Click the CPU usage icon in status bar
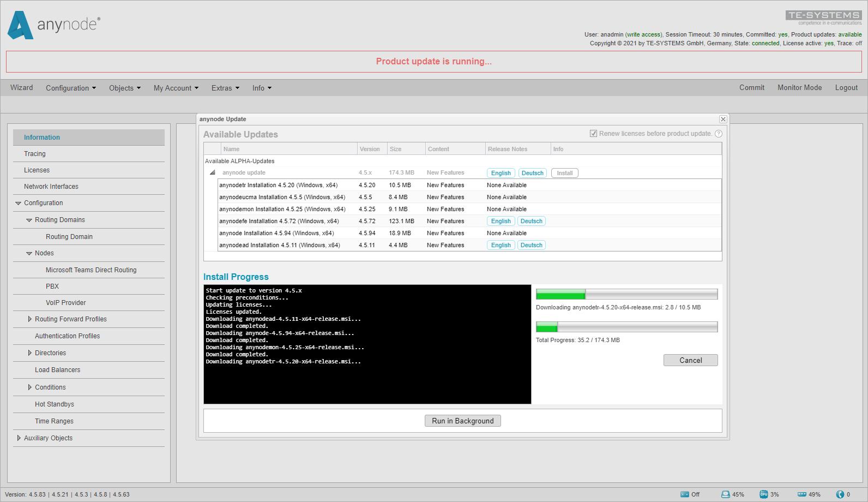The image size is (868, 502). click(764, 494)
